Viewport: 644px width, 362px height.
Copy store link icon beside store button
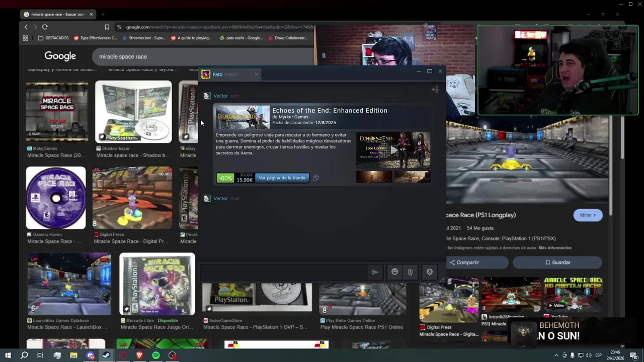316,177
